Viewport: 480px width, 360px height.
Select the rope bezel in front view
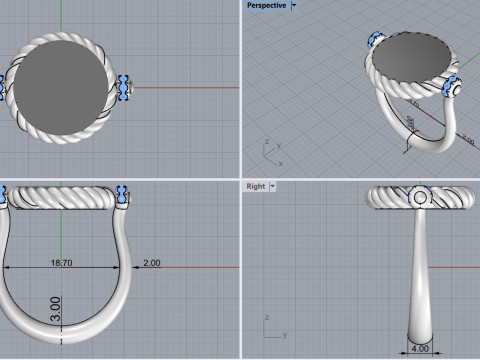point(61,197)
